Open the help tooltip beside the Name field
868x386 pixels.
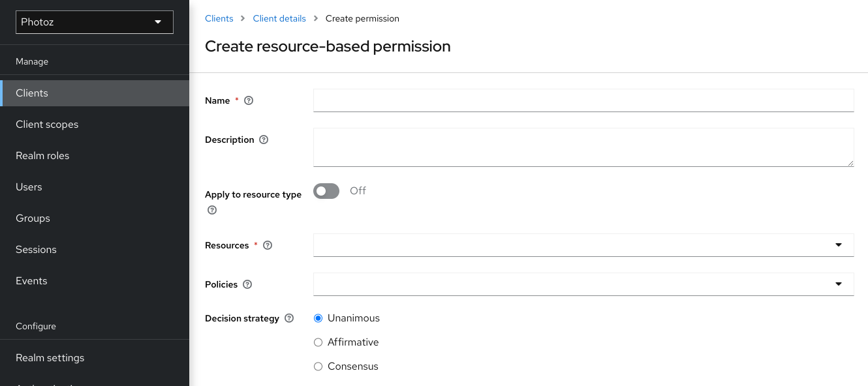coord(249,100)
